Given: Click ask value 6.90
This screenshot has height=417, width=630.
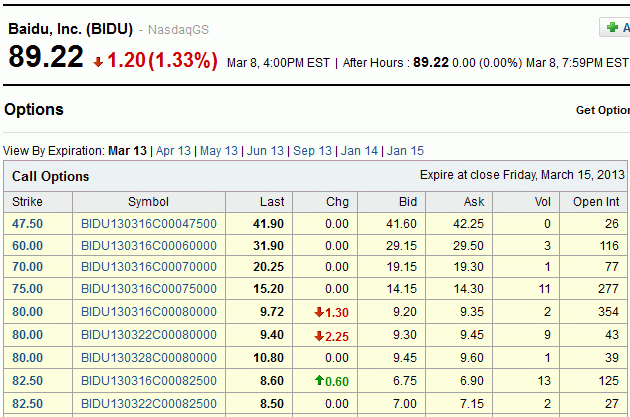Looking at the screenshot, I should click(472, 380).
